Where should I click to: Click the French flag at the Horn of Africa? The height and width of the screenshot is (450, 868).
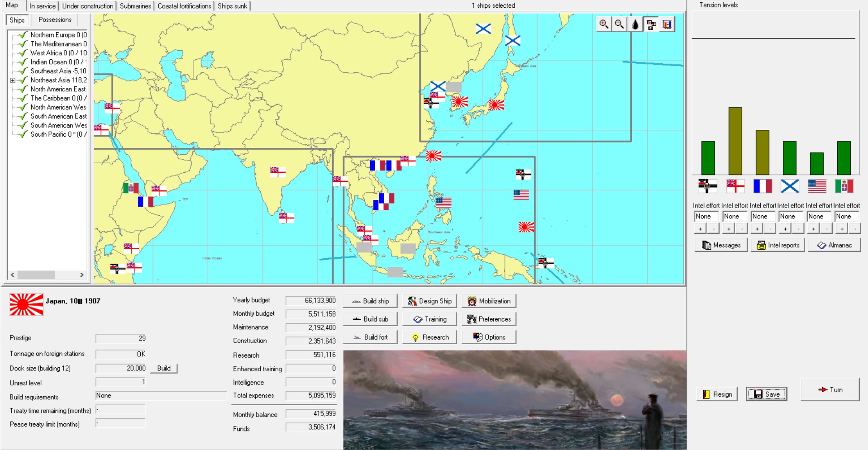coord(146,202)
